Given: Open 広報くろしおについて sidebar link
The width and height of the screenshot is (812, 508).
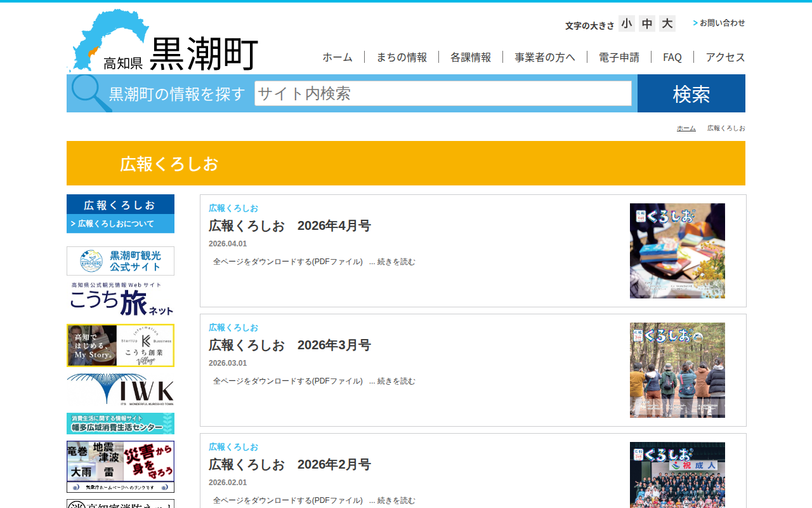Looking at the screenshot, I should [121, 224].
